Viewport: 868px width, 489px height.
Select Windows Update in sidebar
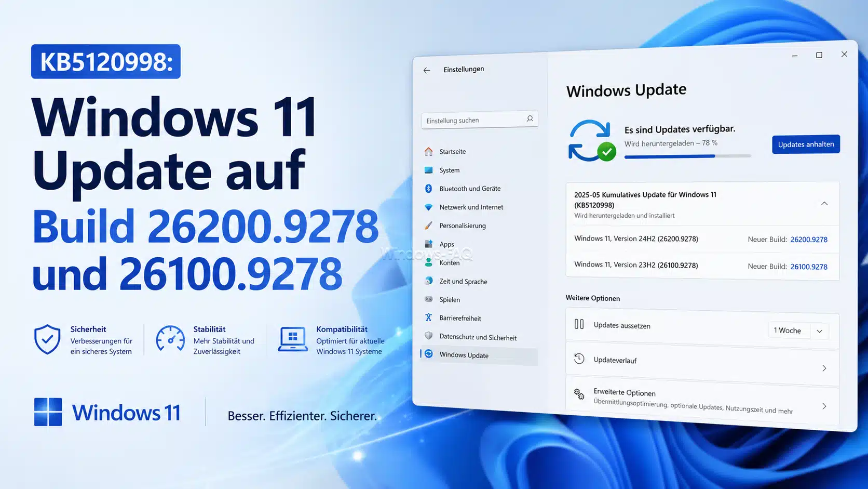(x=479, y=355)
